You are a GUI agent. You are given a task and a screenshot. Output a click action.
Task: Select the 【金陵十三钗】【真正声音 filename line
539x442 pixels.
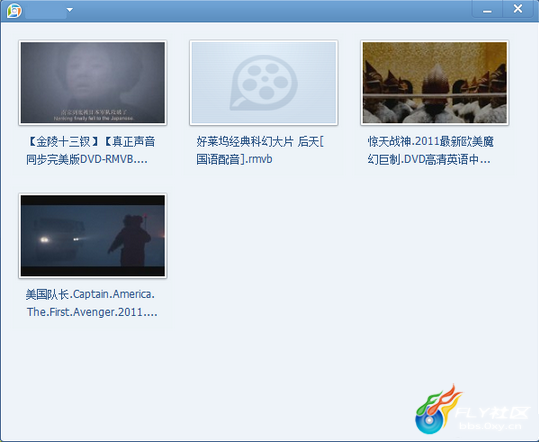pyautogui.click(x=91, y=142)
